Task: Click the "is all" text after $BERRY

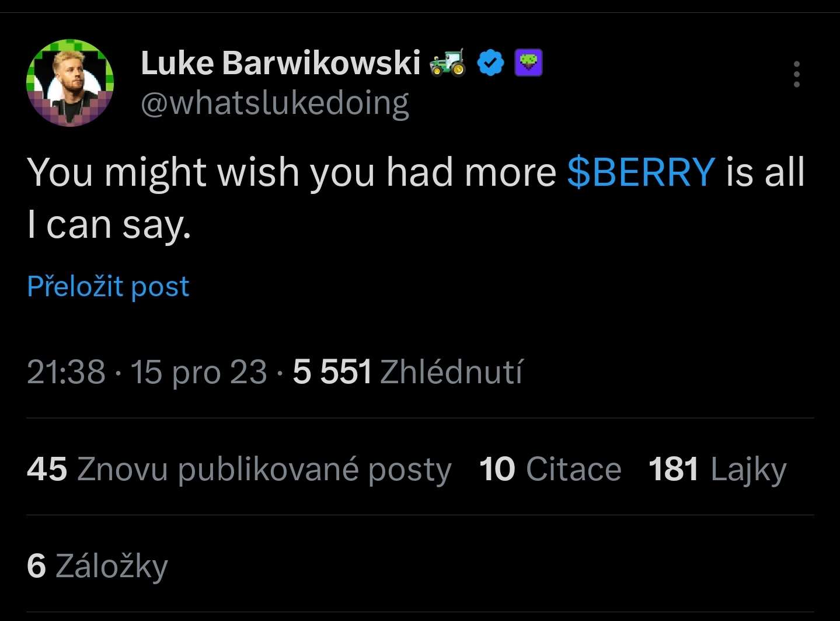Action: tap(765, 172)
